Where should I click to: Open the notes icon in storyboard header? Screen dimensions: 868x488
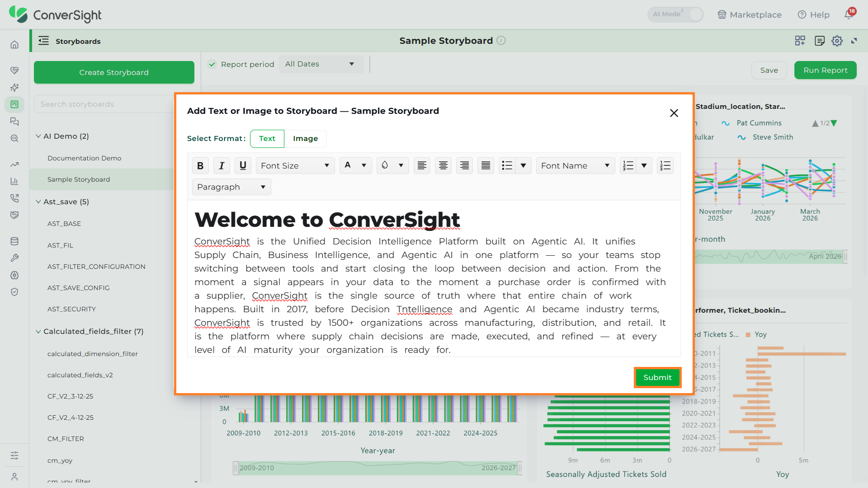(819, 41)
